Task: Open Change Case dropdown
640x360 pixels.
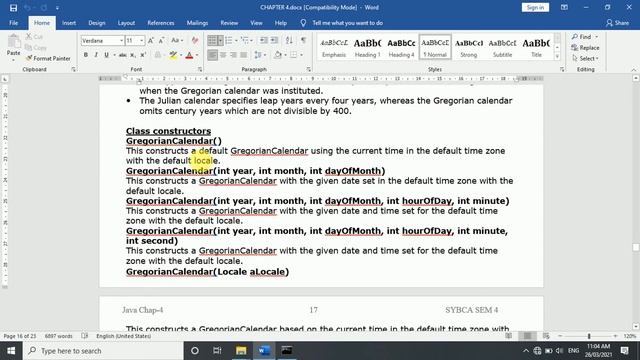Action: click(x=177, y=40)
